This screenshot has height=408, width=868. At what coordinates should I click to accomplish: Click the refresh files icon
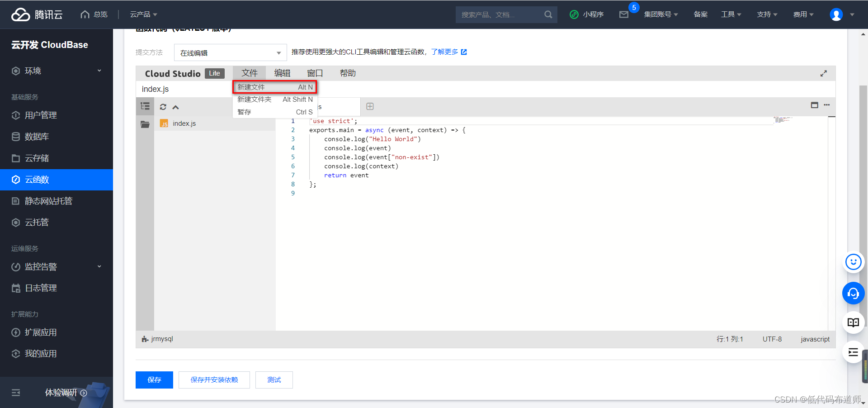(163, 107)
